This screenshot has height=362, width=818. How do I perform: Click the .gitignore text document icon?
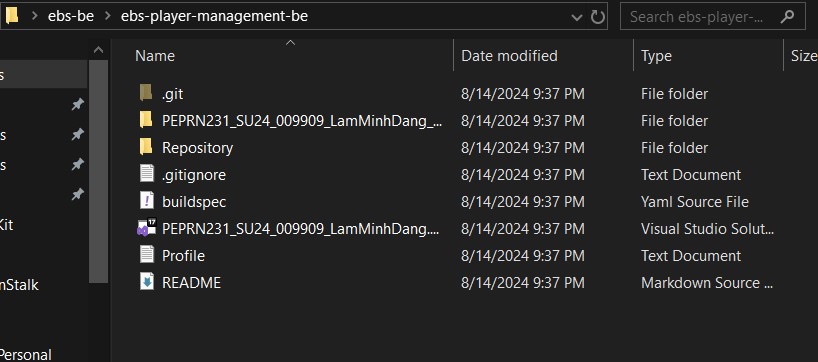click(147, 174)
